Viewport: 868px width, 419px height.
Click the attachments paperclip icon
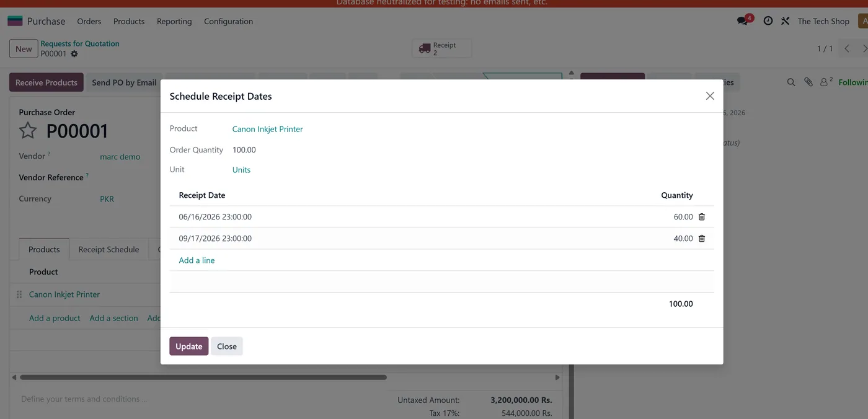click(808, 82)
